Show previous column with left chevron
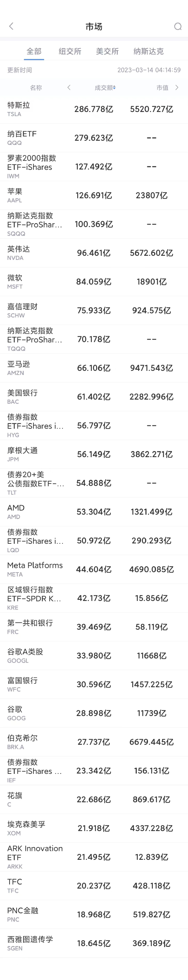The image size is (188, 980). click(69, 88)
